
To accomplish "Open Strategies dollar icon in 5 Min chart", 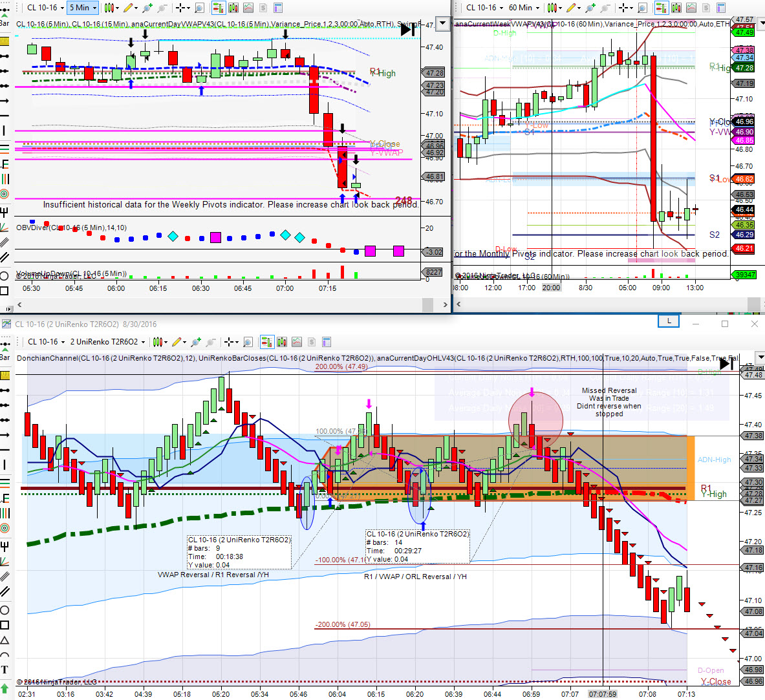I will pyautogui.click(x=263, y=8).
